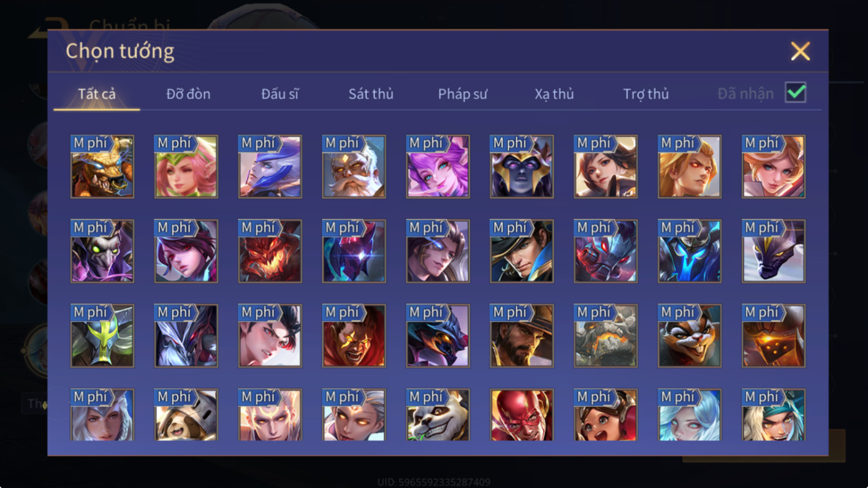Close the Chọn tướng dialog
Screen dimensions: 868x488
(x=800, y=51)
